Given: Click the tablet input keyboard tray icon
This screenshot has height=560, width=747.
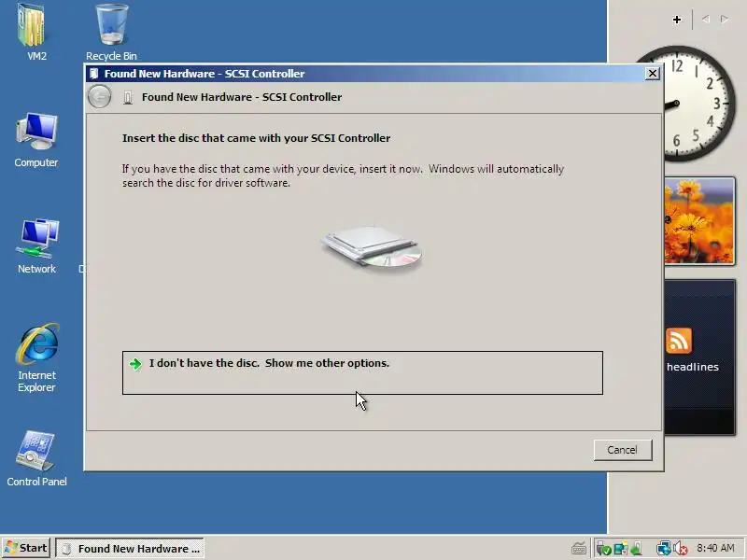Looking at the screenshot, I should (x=578, y=549).
